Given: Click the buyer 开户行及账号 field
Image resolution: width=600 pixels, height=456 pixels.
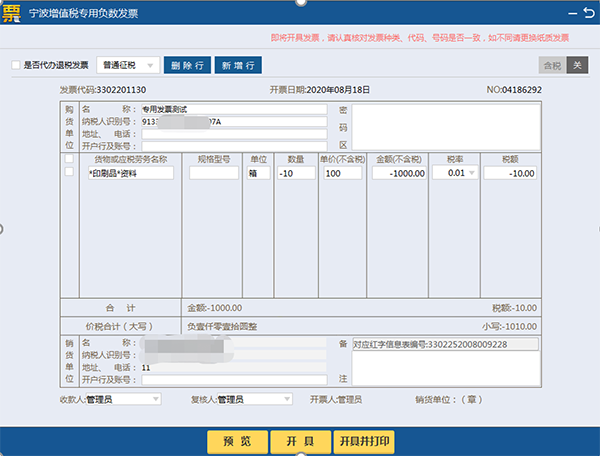Looking at the screenshot, I should coord(234,145).
